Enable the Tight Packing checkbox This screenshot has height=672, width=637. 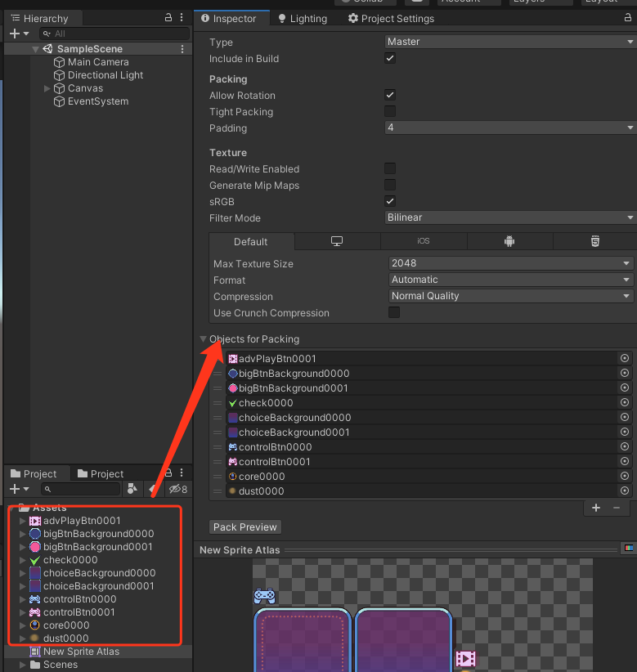(390, 111)
